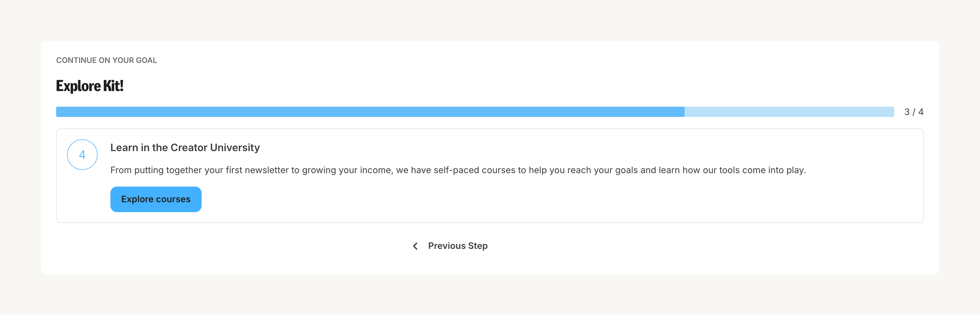The image size is (980, 315).
Task: Click the lighter unfilled progress bar segment
Action: click(x=789, y=112)
